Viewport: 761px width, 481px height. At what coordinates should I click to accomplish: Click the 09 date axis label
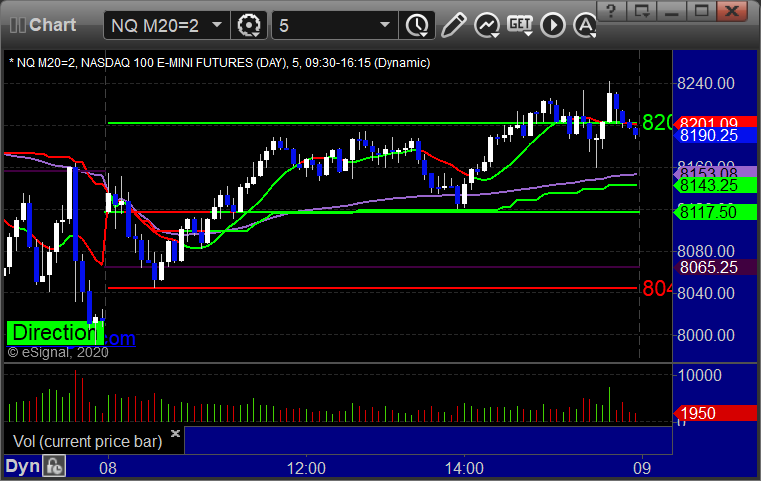point(642,468)
